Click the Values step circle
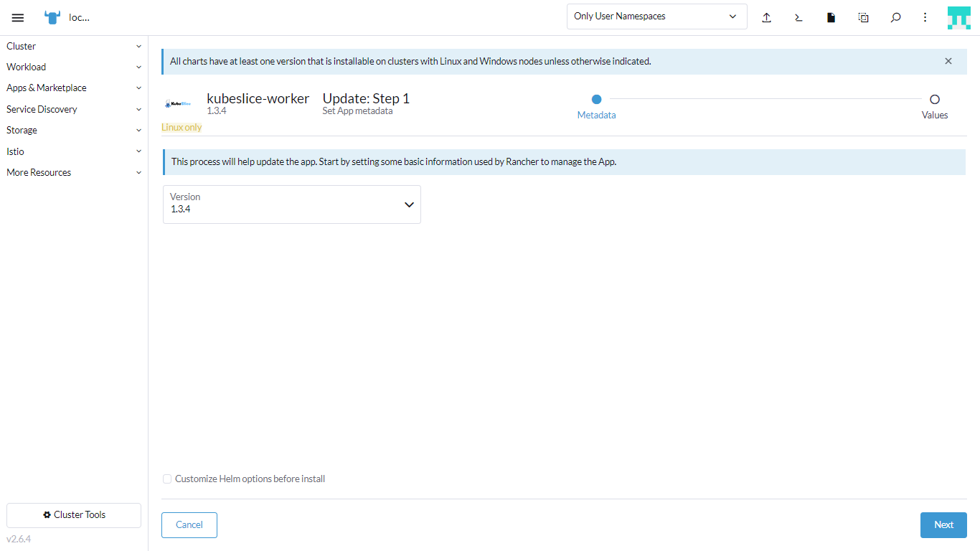 (934, 99)
